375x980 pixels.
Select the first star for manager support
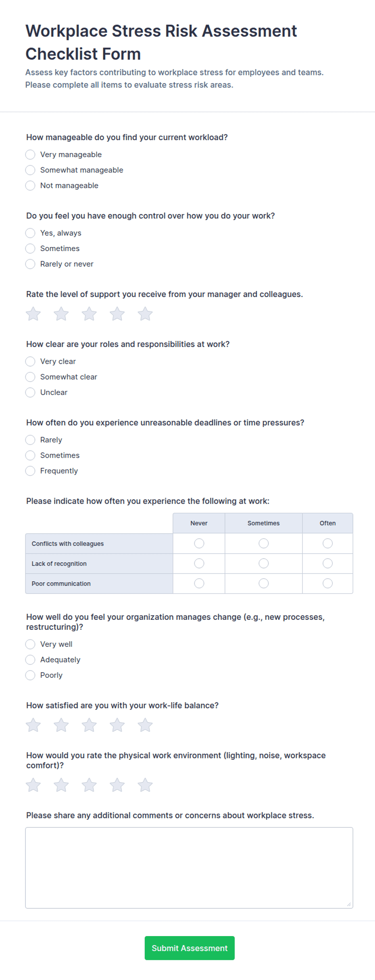33,314
